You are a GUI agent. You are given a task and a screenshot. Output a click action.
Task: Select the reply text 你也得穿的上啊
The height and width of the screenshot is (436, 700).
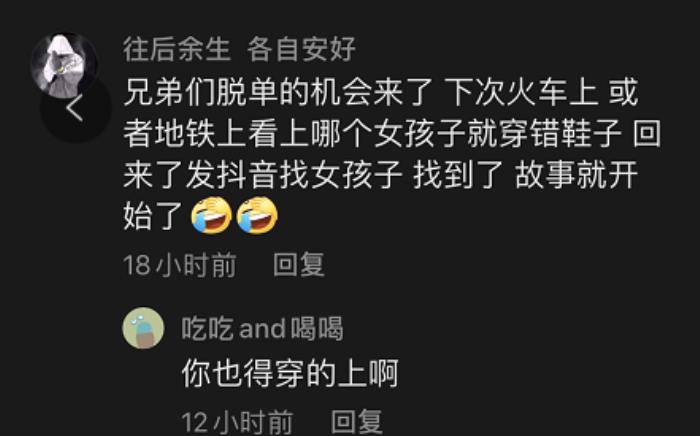290,373
